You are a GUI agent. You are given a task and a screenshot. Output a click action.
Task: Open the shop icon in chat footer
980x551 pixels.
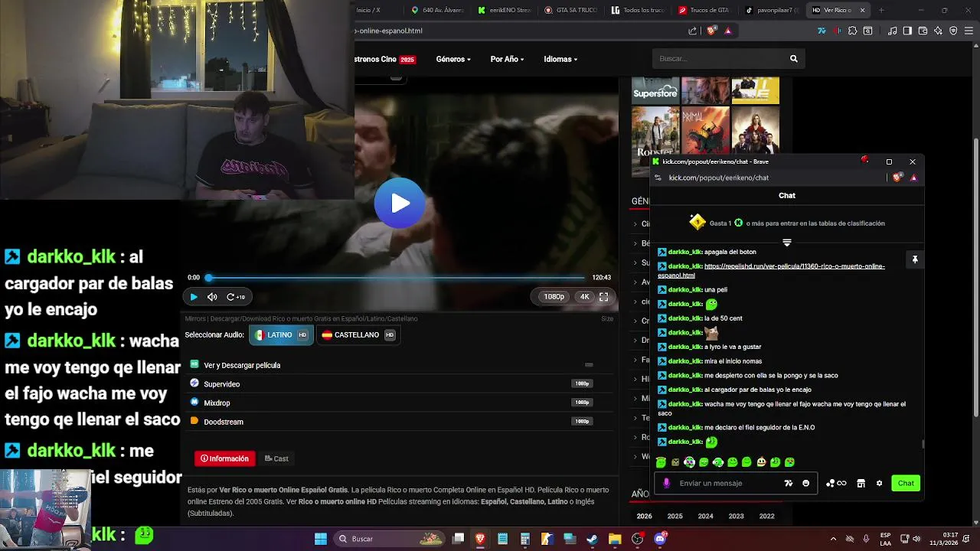(x=861, y=483)
